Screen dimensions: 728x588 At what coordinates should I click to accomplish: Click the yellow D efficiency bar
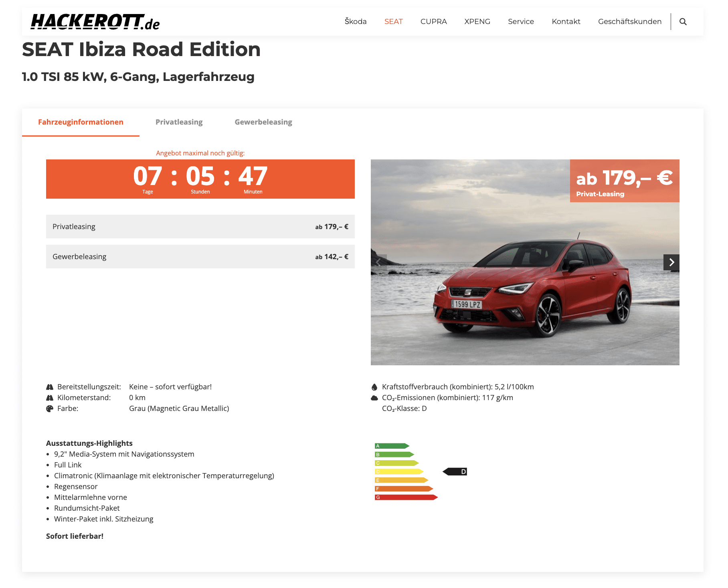(x=399, y=471)
